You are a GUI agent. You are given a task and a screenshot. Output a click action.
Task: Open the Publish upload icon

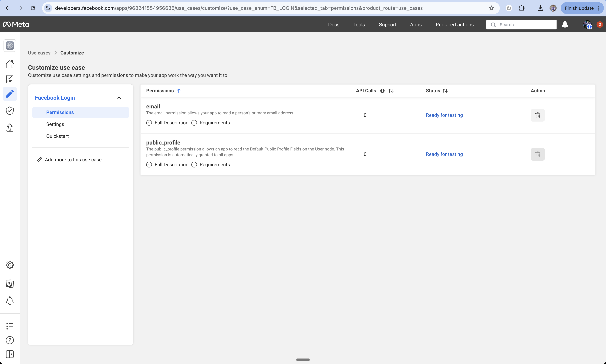(x=10, y=127)
